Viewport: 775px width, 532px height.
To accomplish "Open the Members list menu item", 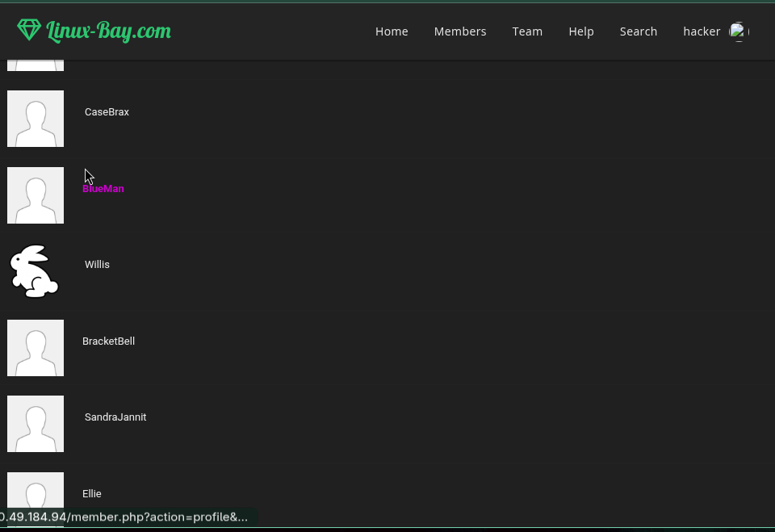I will (x=460, y=31).
